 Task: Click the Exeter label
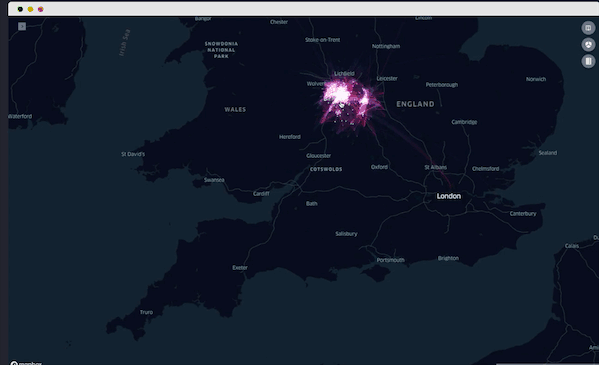pos(240,268)
